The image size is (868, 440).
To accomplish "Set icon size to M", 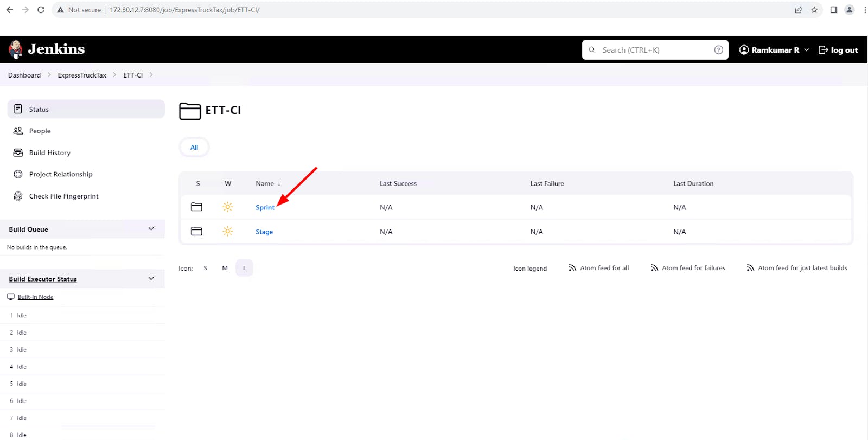I will (x=225, y=268).
